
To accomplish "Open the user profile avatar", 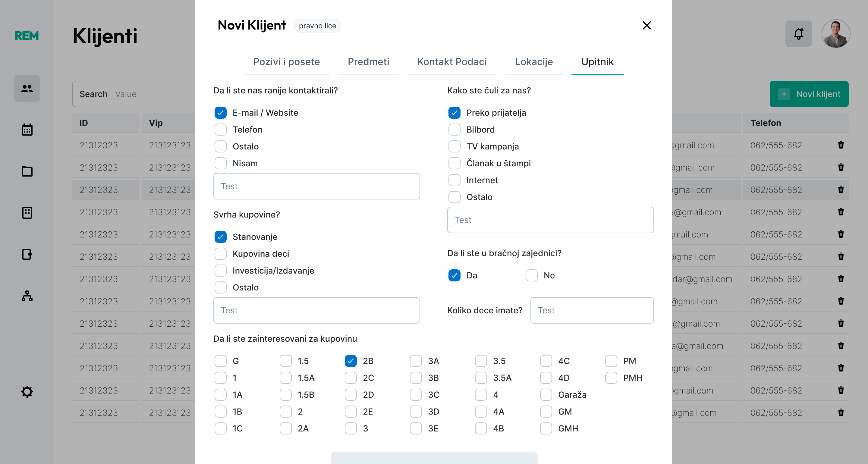I will pyautogui.click(x=836, y=34).
